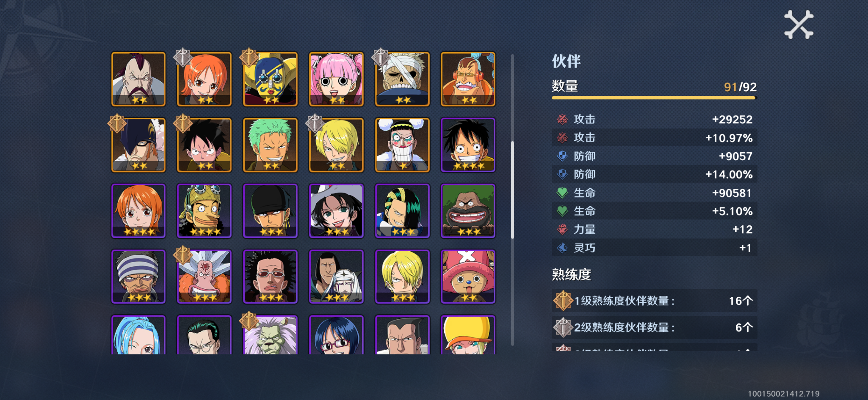Select Franky with orange headphones portrait
Image resolution: width=868 pixels, height=400 pixels.
point(468,79)
